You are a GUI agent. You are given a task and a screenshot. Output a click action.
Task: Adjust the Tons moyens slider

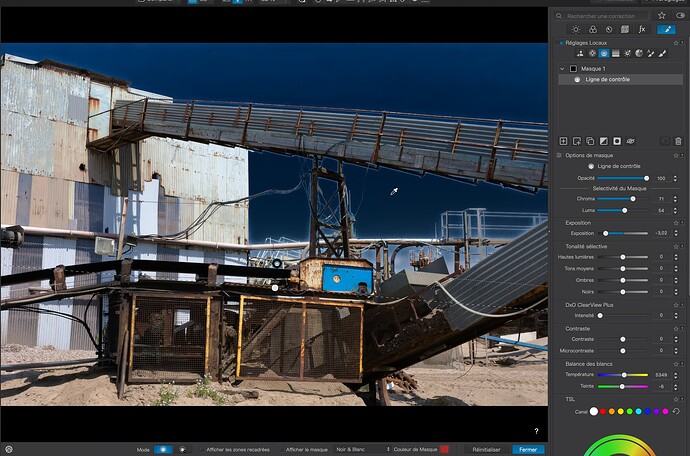coord(622,268)
